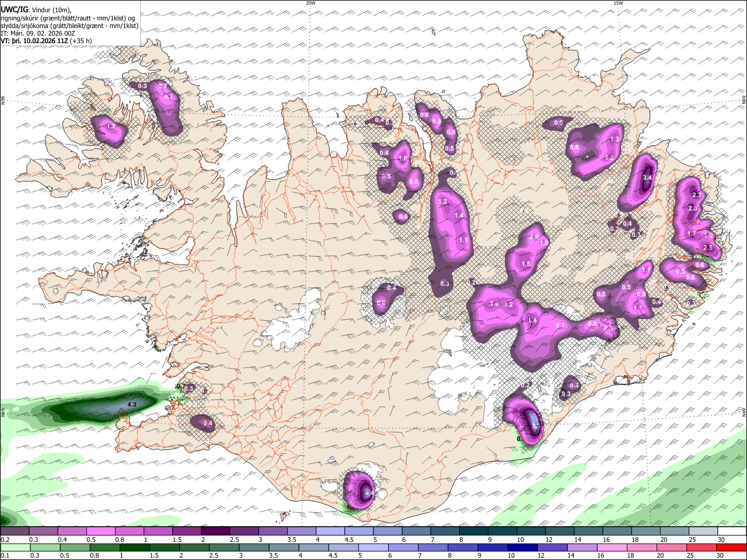
Task: Click the top legend swatch between 4 and 4.5
Action: [x=330, y=531]
